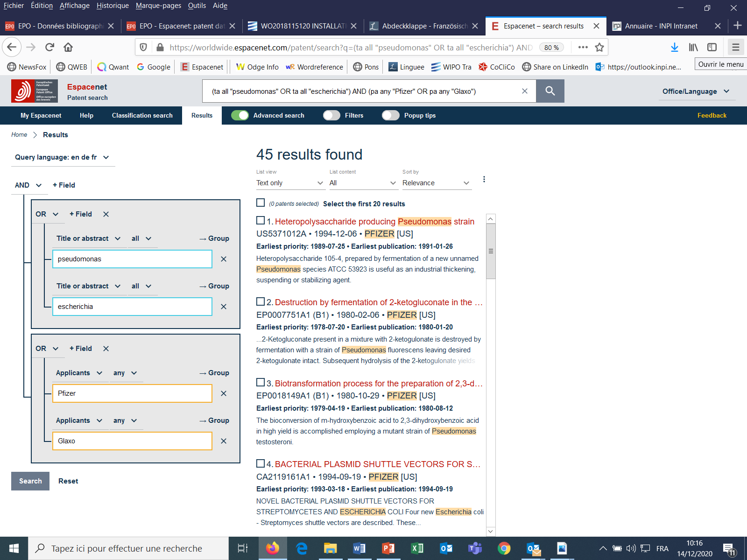Click the results list scrollbar thumb
This screenshot has height=560, width=747.
[x=491, y=251]
